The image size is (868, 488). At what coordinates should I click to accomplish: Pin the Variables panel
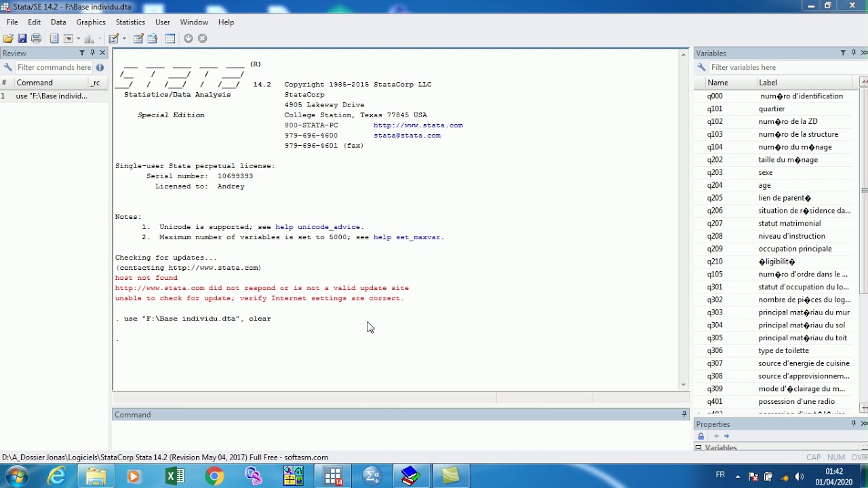coord(854,53)
